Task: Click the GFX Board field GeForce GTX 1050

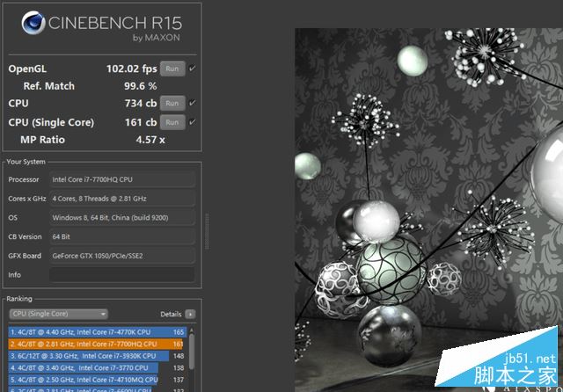Action: [x=122, y=256]
